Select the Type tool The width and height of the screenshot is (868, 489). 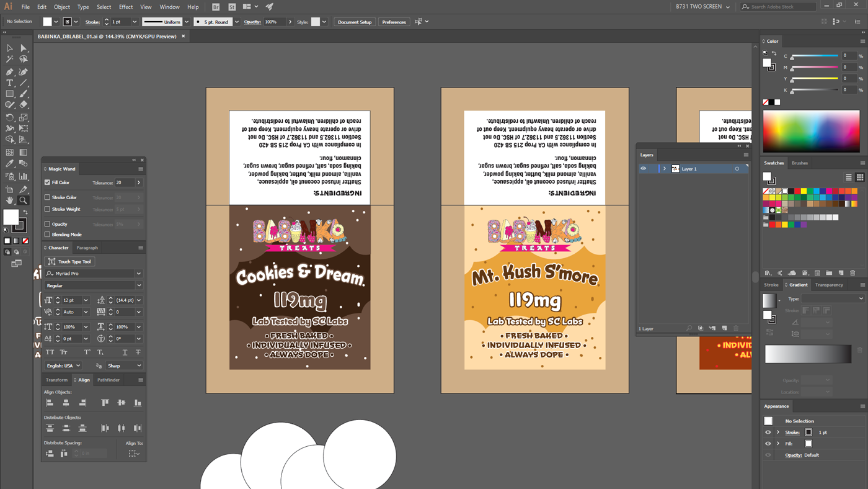(x=10, y=83)
